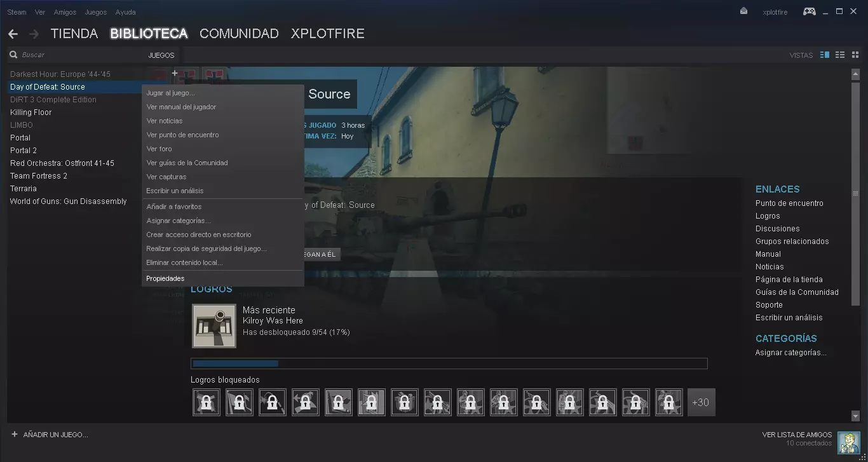Open the Discusiones link
868x462 pixels.
778,229
